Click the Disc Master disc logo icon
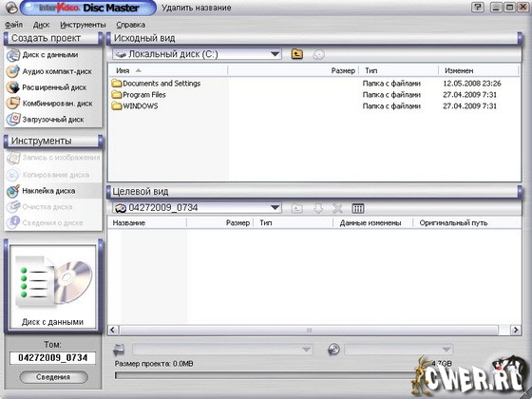 (11, 8)
